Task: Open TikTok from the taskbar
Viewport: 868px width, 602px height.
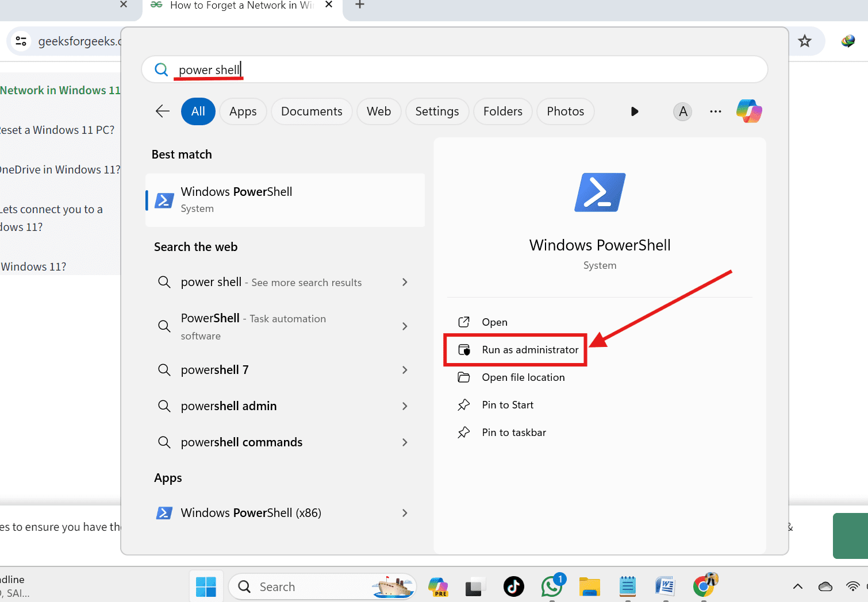Action: pyautogui.click(x=513, y=586)
